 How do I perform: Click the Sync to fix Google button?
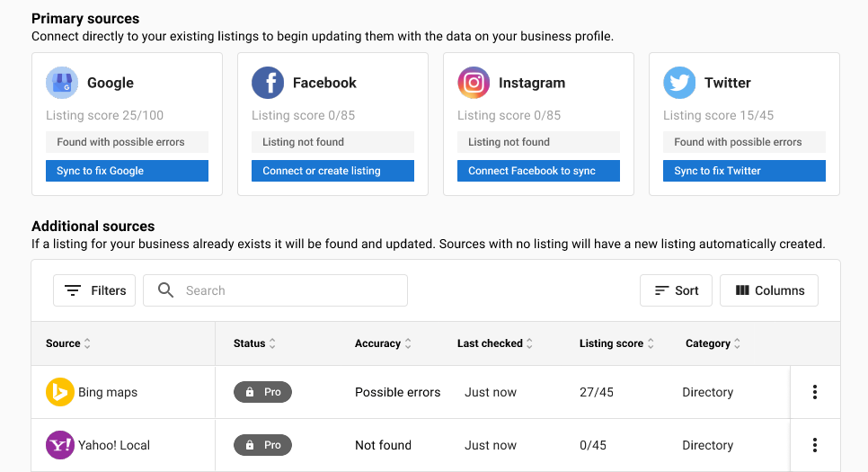[128, 171]
